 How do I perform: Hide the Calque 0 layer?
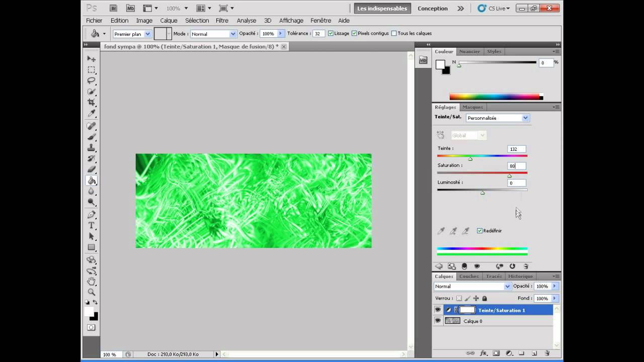click(438, 321)
